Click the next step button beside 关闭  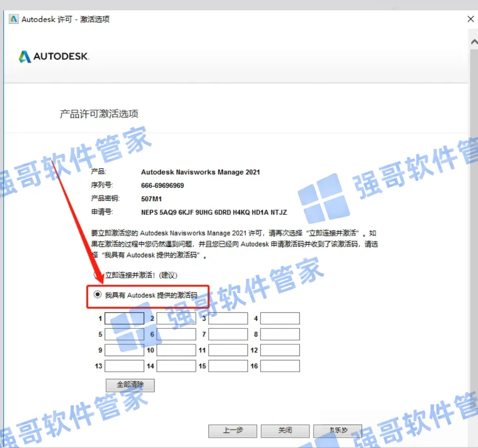click(338, 431)
